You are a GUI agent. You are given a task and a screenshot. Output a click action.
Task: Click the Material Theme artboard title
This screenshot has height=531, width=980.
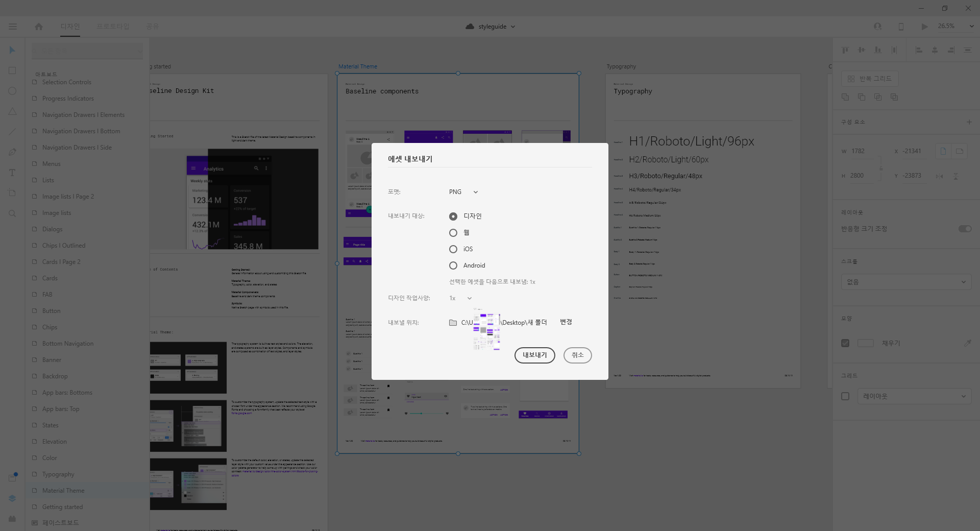click(358, 66)
